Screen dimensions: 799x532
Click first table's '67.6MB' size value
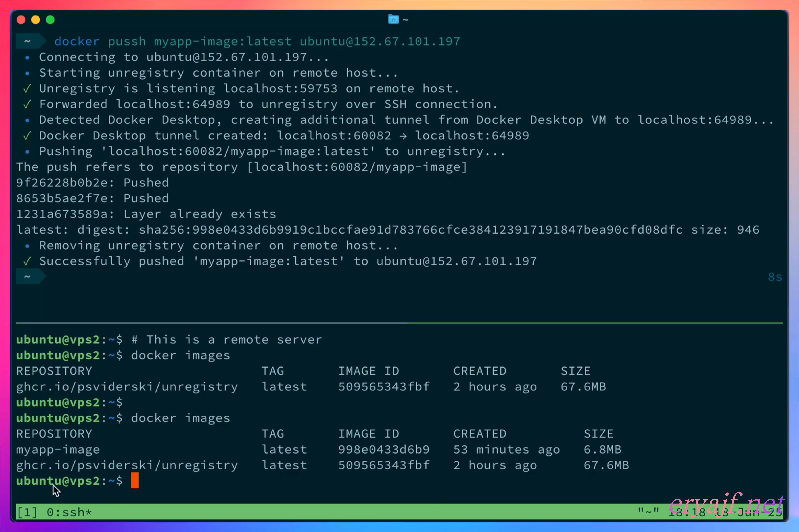coord(583,387)
